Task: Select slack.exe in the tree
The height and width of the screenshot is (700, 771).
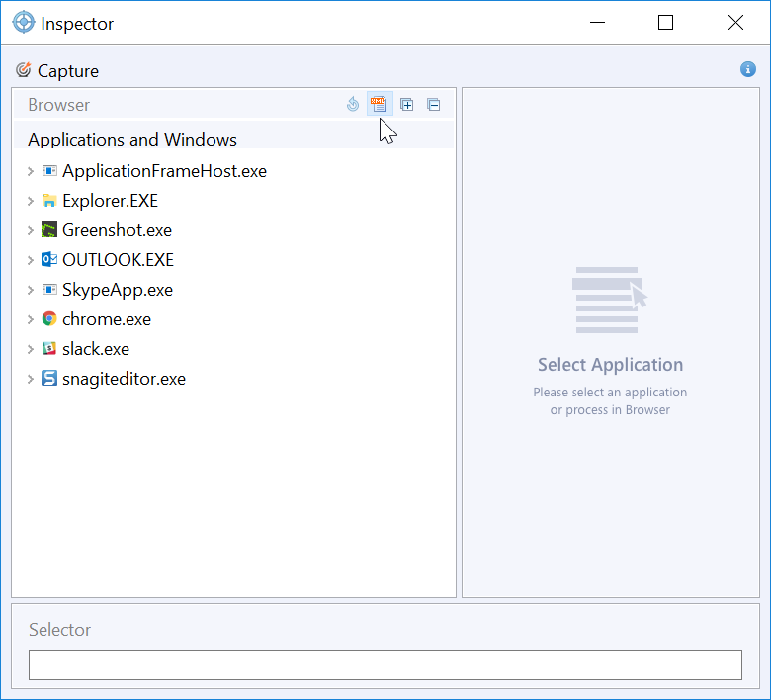Action: [96, 348]
